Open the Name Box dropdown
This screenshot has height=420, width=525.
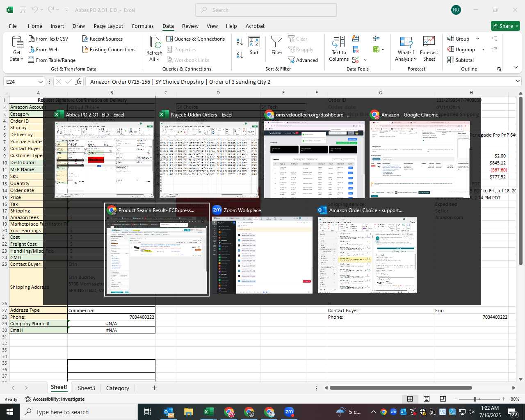(40, 82)
